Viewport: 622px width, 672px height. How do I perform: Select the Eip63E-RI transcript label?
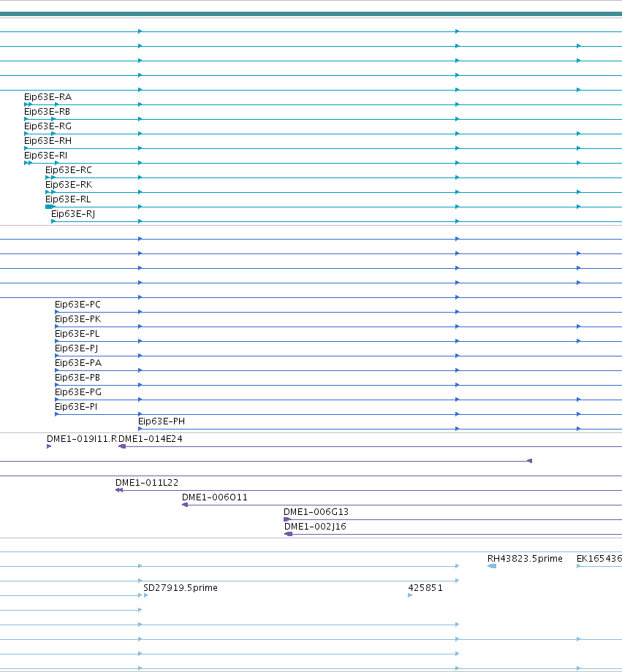click(x=45, y=156)
